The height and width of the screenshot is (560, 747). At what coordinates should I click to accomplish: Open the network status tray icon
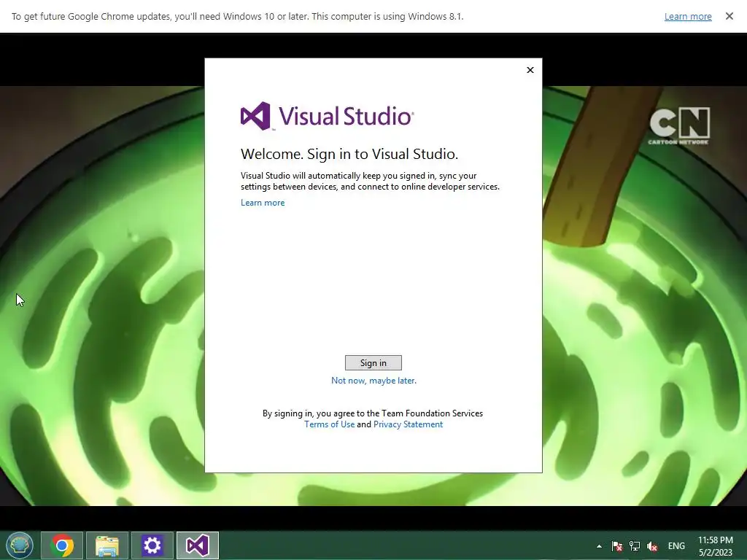635,546
